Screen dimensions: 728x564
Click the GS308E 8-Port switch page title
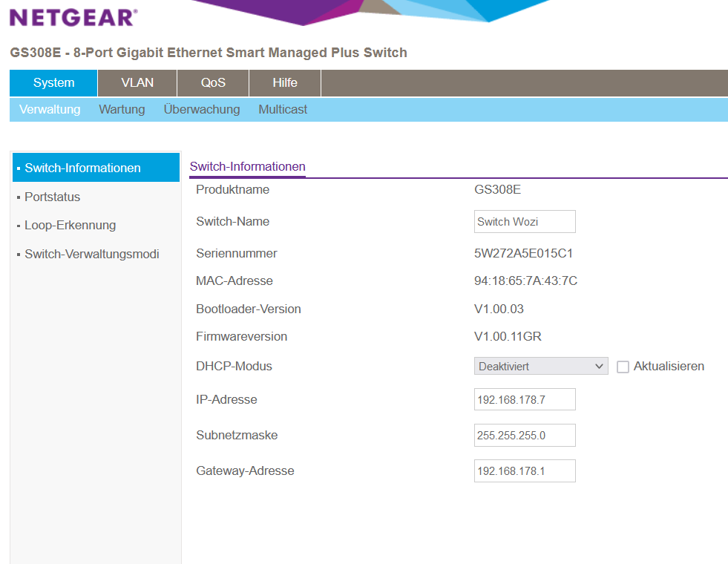(209, 53)
